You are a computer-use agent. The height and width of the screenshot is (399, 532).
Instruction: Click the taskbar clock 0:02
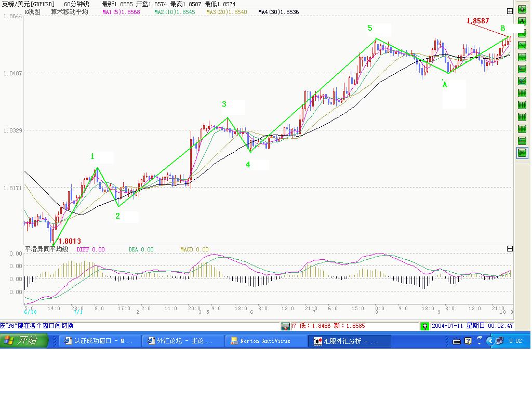pyautogui.click(x=515, y=341)
